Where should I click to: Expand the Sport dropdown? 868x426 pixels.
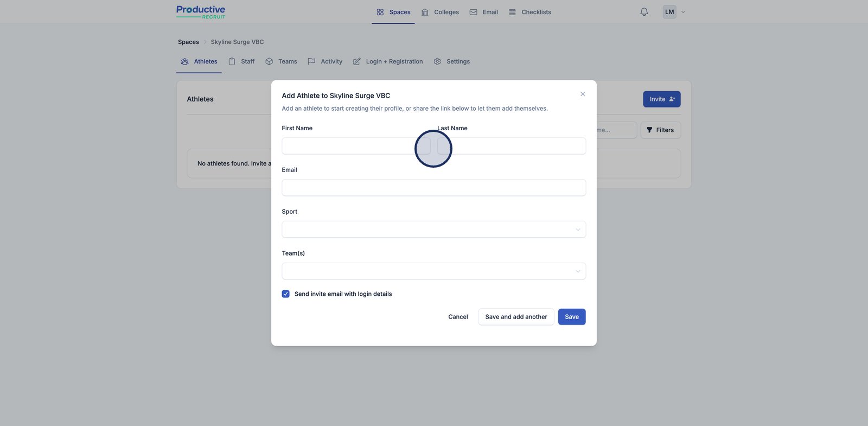click(433, 230)
